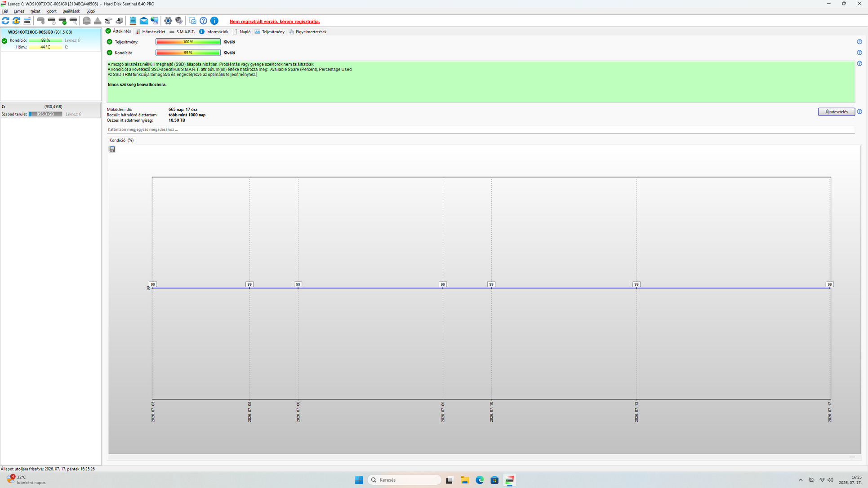868x488 pixels.
Task: Switch to the Napló tab
Action: coord(241,31)
